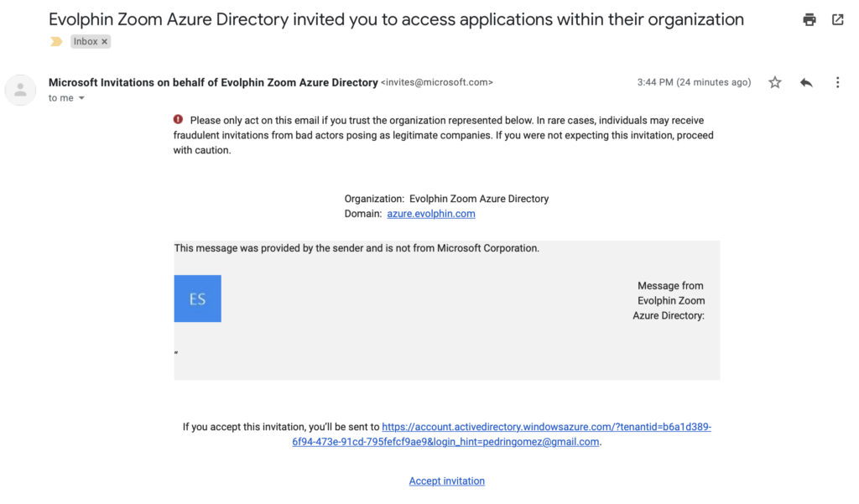The image size is (859, 504).
Task: Star this email message
Action: 774,83
